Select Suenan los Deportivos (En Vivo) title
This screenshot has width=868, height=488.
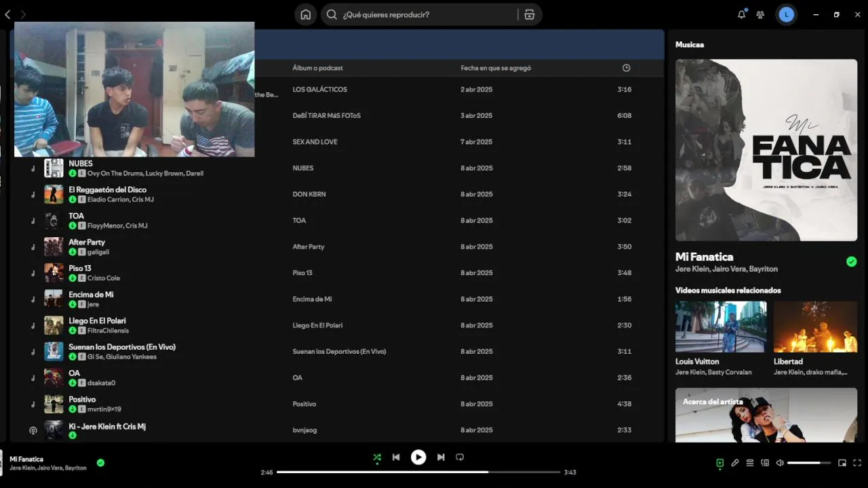click(x=122, y=347)
